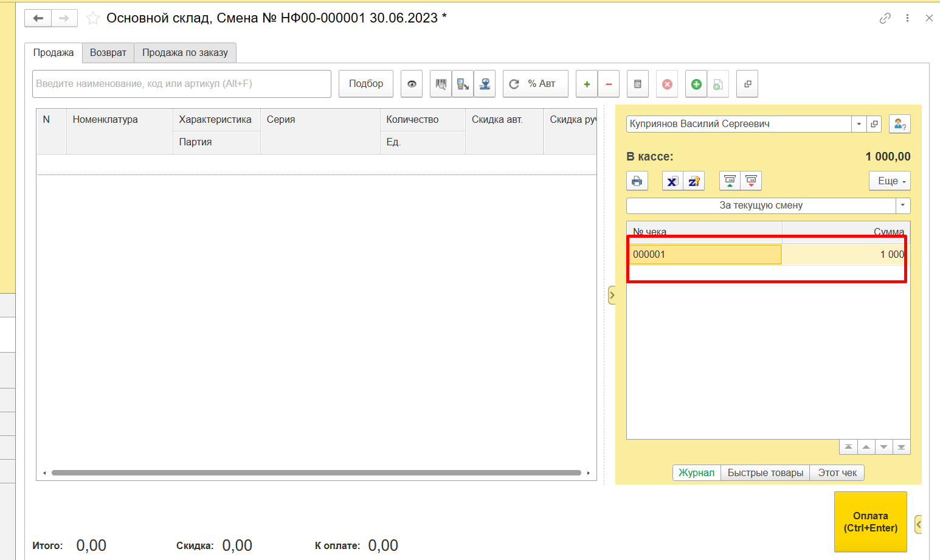Expand the cashier name dropdown

pyautogui.click(x=859, y=124)
